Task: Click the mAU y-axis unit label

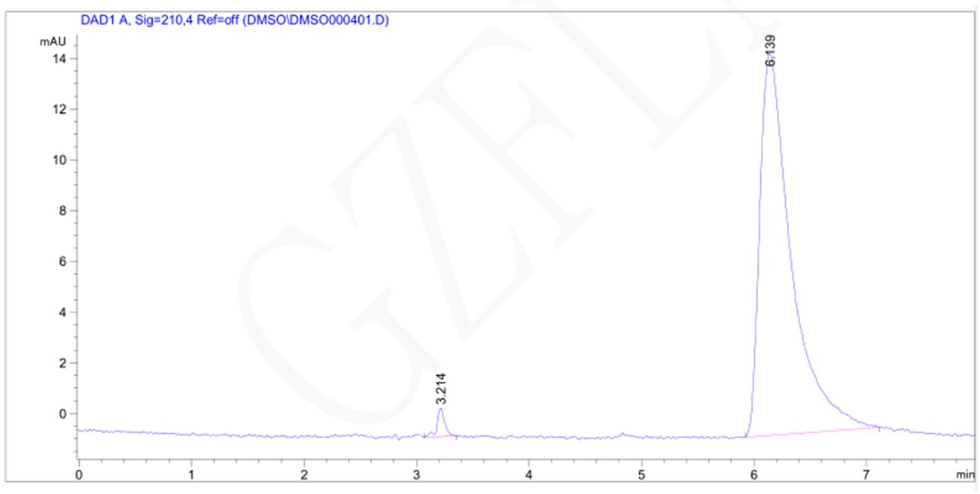Action: coord(53,42)
